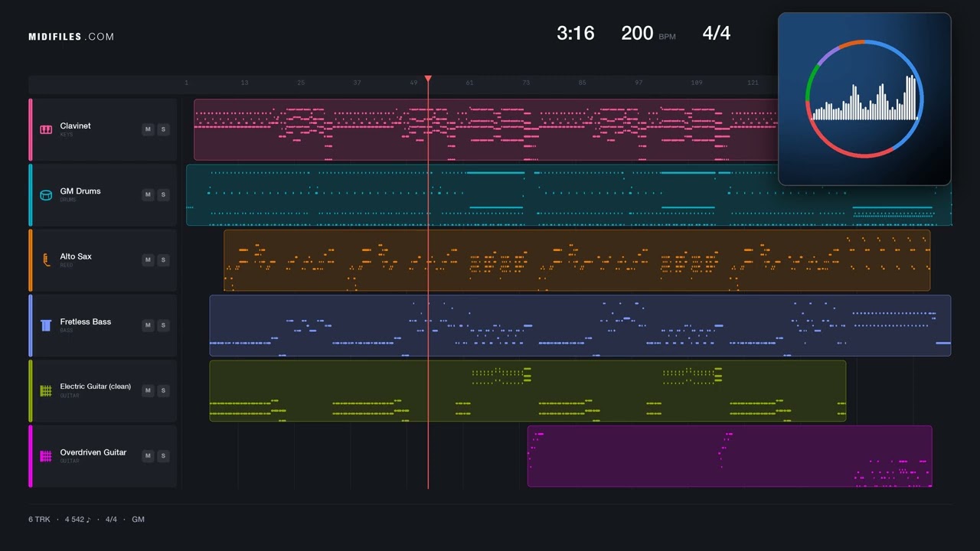Select the Fretless Bass track name

[86, 321]
